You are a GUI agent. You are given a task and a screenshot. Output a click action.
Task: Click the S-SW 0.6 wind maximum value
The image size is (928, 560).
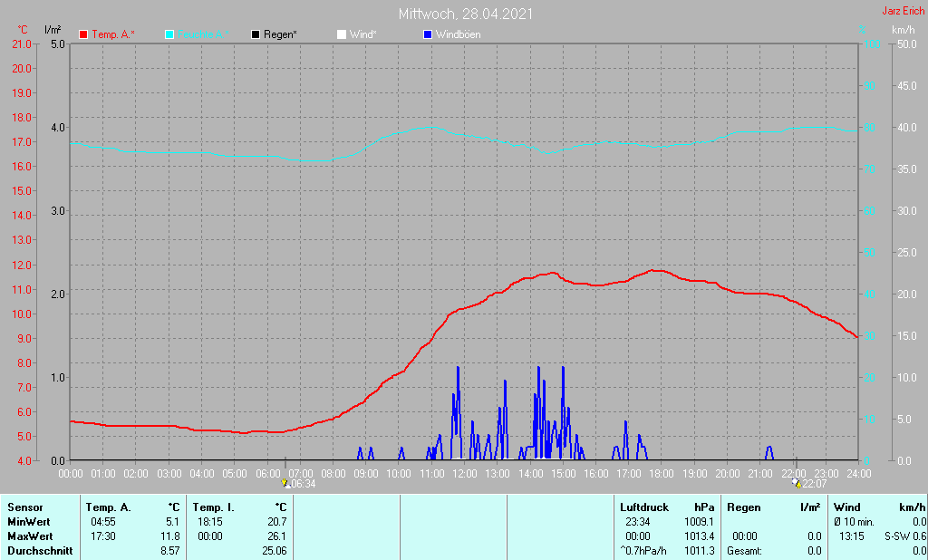tap(905, 536)
